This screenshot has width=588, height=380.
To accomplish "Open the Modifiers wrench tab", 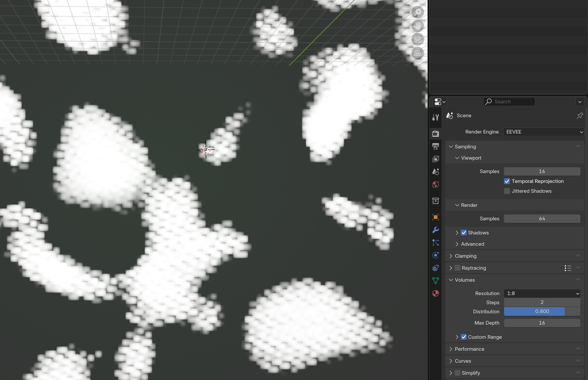I will [435, 230].
